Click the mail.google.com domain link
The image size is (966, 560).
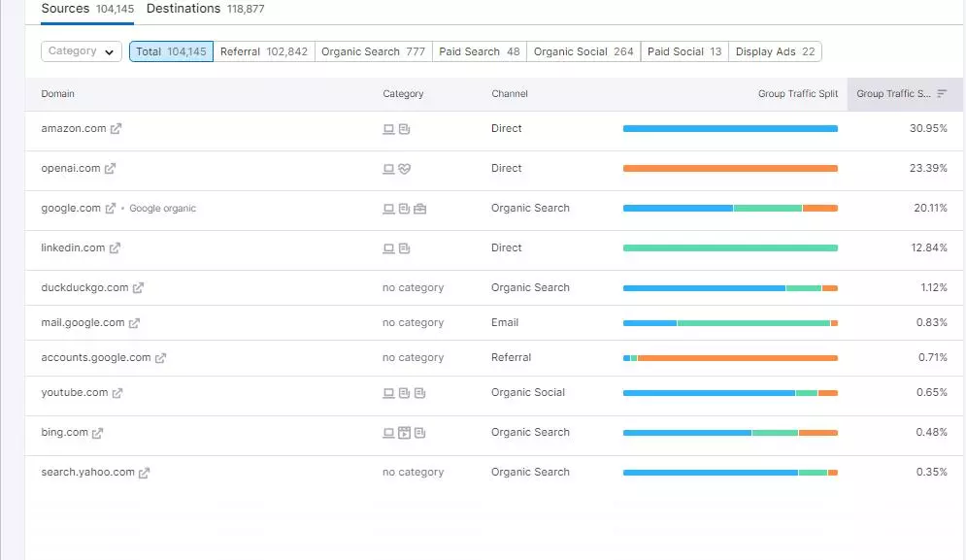pyautogui.click(x=83, y=323)
